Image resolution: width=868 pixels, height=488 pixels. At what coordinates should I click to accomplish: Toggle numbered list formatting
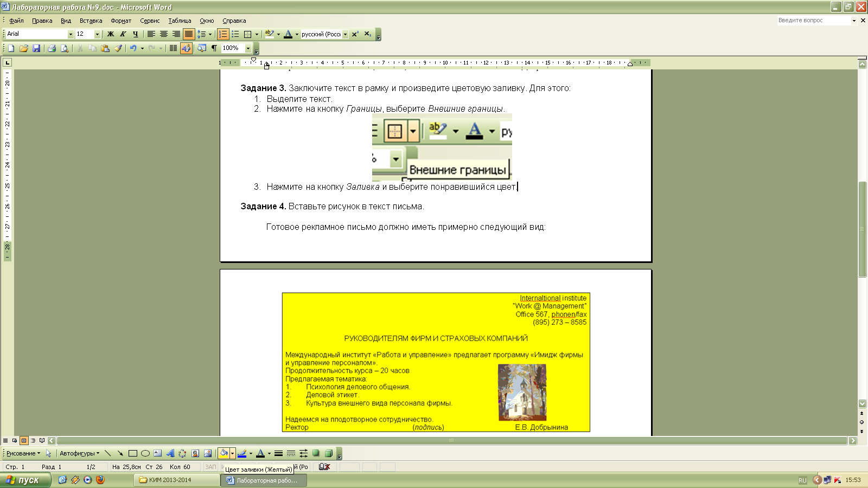223,34
